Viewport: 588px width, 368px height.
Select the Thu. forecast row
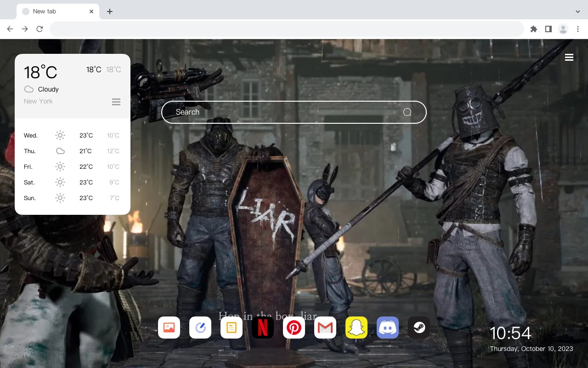click(x=73, y=151)
